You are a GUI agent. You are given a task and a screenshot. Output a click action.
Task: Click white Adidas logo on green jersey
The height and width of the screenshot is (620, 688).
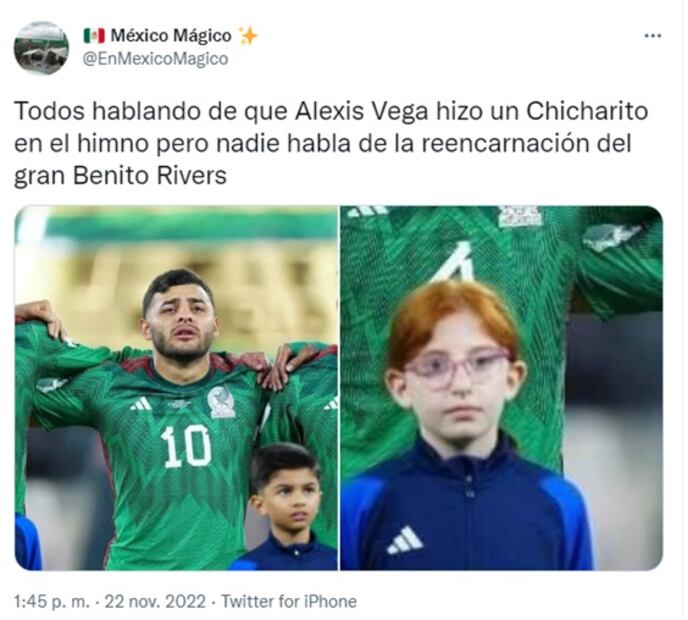(x=140, y=404)
